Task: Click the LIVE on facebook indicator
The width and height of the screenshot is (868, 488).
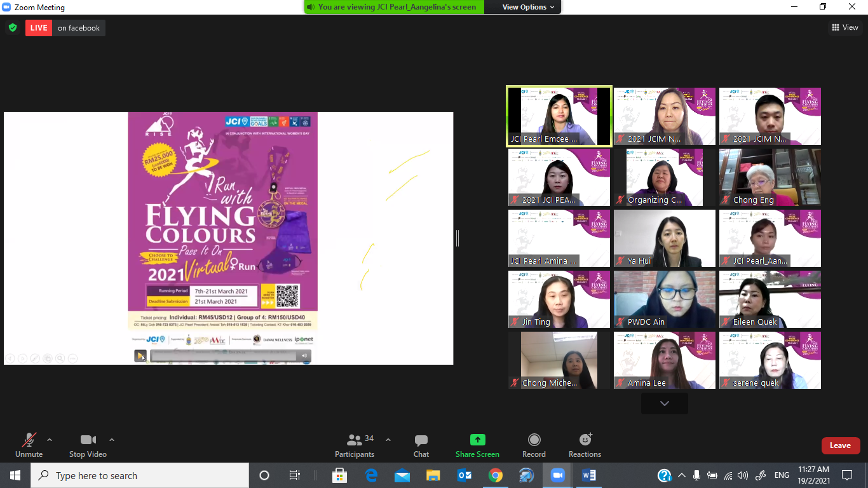Action: pos(65,28)
